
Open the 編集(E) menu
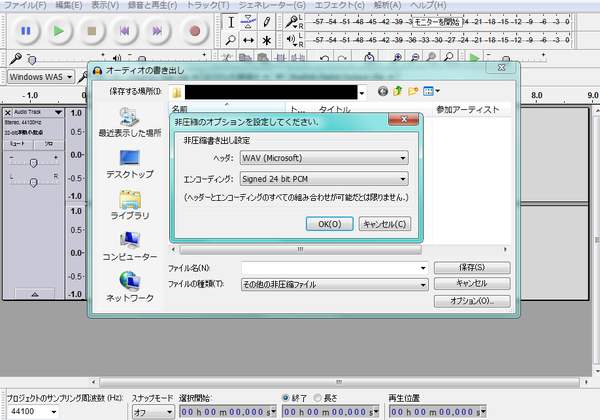coord(69,5)
